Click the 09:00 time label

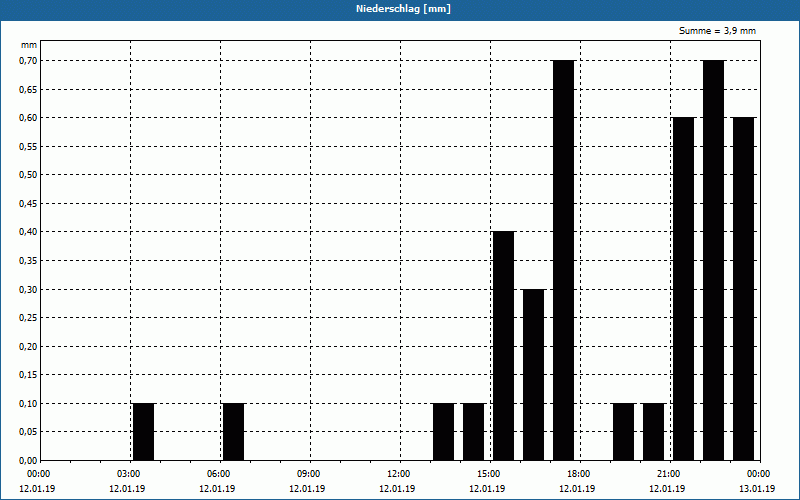coord(309,474)
